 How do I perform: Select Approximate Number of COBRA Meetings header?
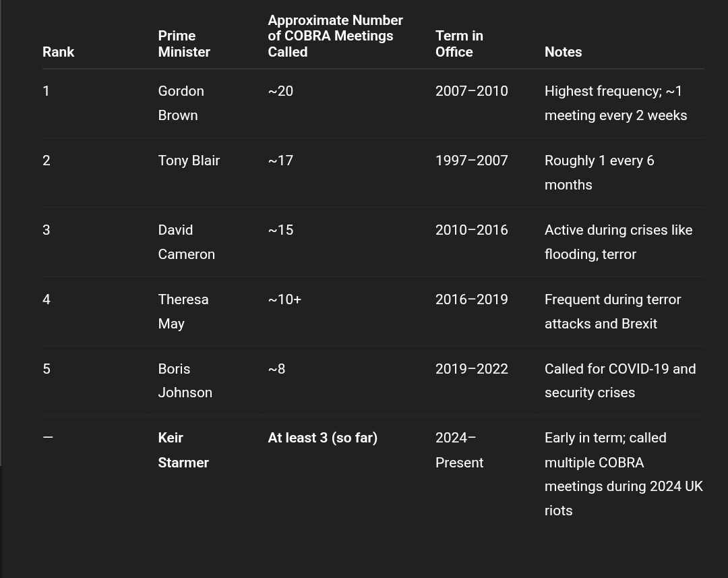[x=335, y=36]
